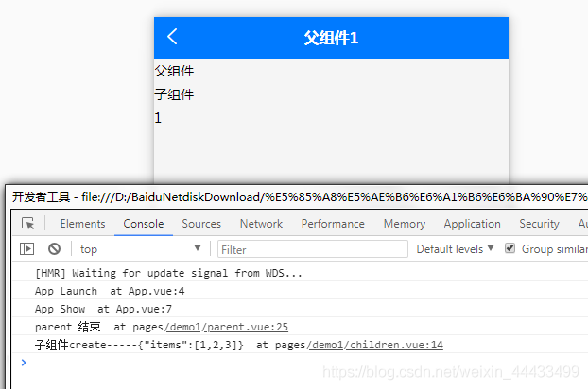The image size is (588, 389).
Task: Open the Security tab
Action: pyautogui.click(x=539, y=224)
